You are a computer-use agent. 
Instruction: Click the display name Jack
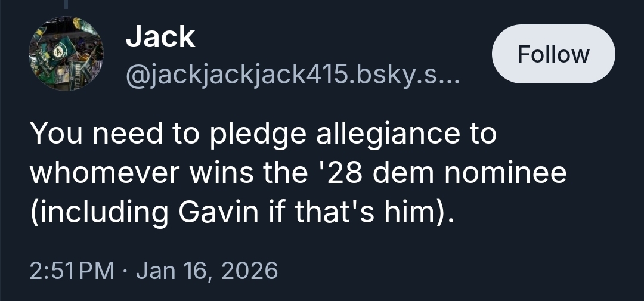tap(160, 38)
